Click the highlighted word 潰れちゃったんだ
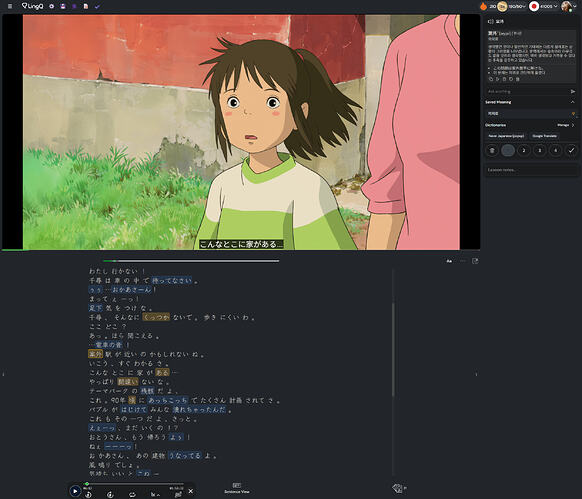 tap(199, 410)
